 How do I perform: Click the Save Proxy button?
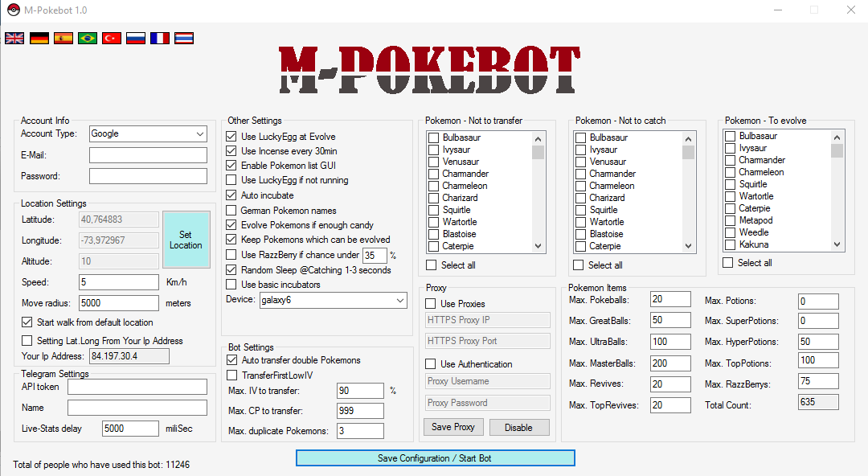point(453,427)
